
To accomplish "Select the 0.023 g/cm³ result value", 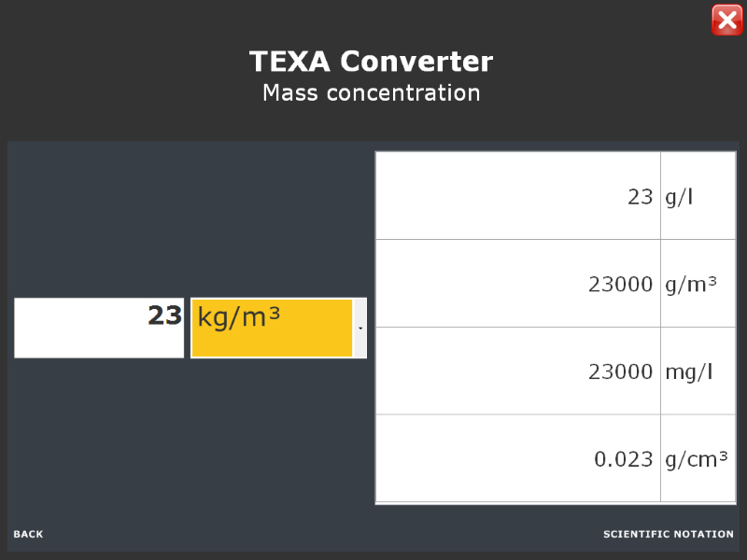I will pyautogui.click(x=518, y=458).
